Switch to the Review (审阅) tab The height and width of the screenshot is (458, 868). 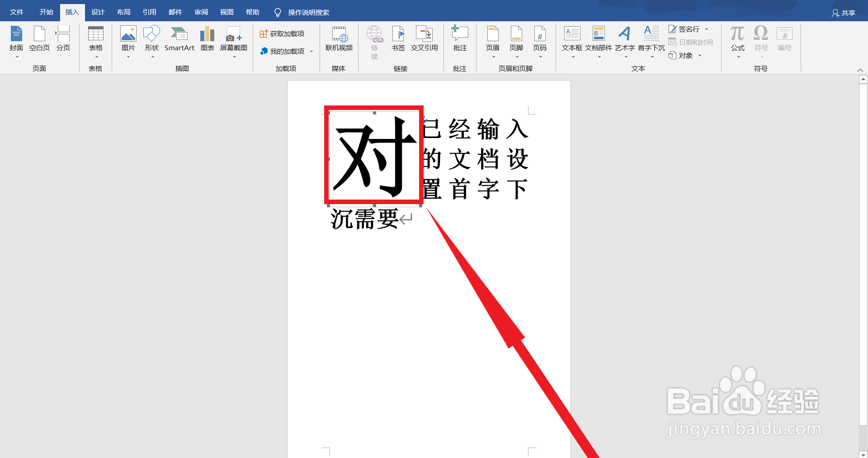[x=201, y=12]
